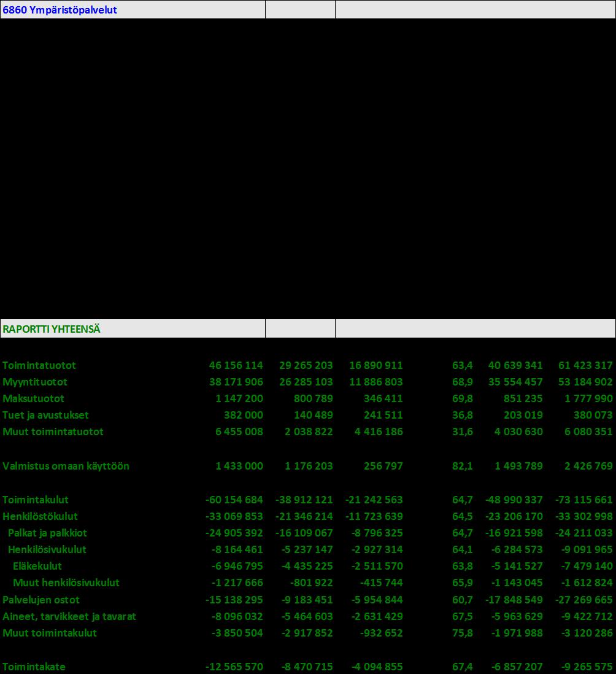This screenshot has height=674, width=616.
Task: Select Valmistus omaan käyttöön label
Action: click(x=66, y=466)
